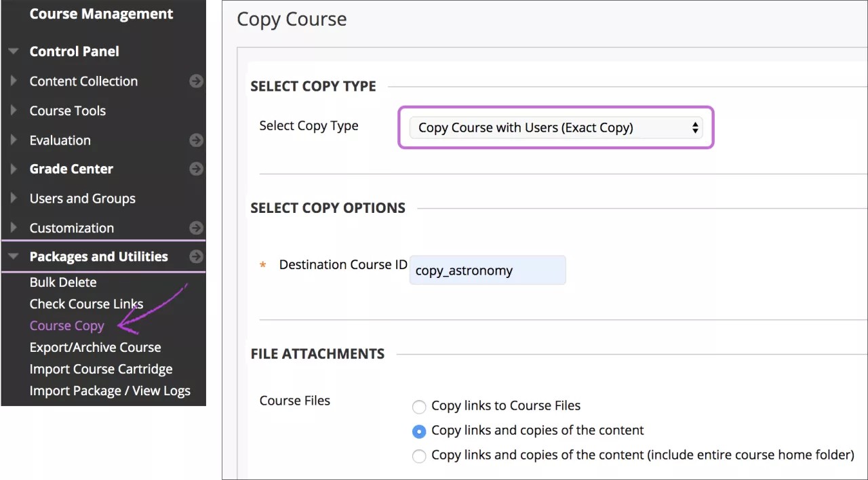Choose Copy links and copies of the content
868x480 pixels.
coord(419,431)
